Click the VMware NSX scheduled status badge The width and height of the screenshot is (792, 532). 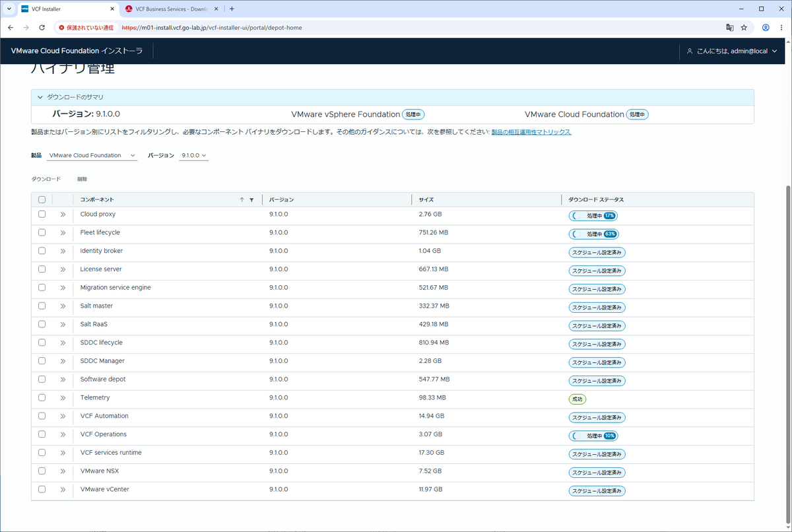coord(597,473)
